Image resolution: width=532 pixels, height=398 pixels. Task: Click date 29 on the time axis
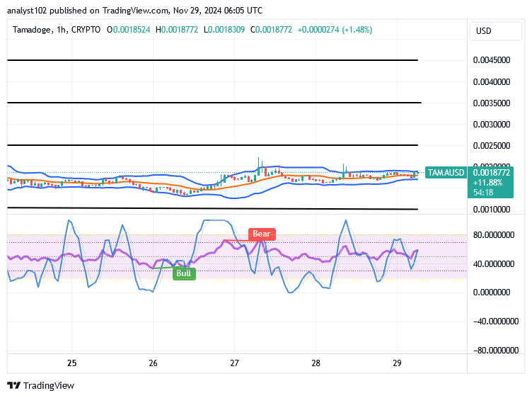(x=398, y=363)
